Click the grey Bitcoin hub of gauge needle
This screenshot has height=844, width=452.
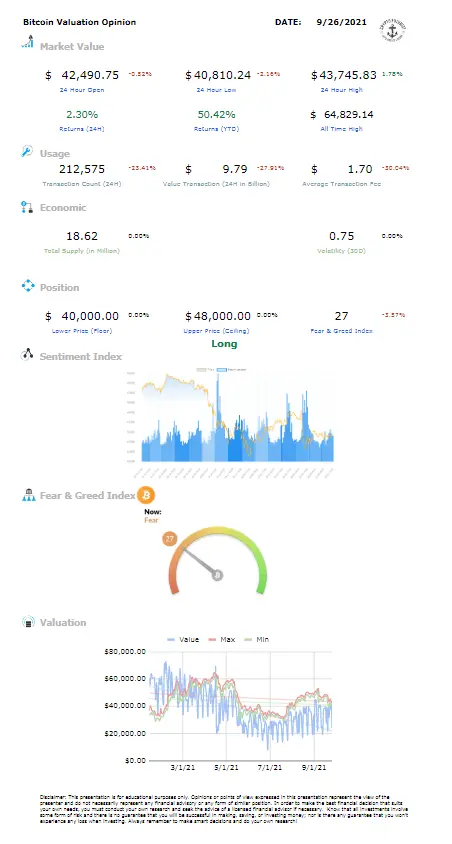pos(217,575)
